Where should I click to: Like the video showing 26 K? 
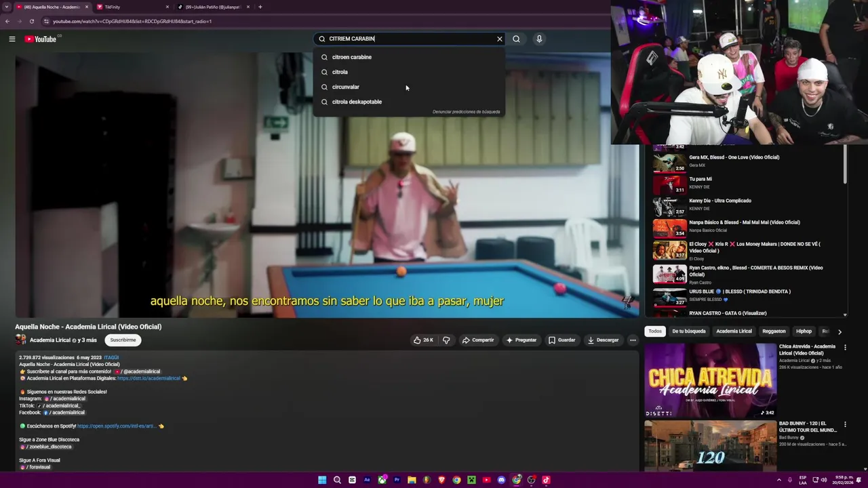coord(423,340)
